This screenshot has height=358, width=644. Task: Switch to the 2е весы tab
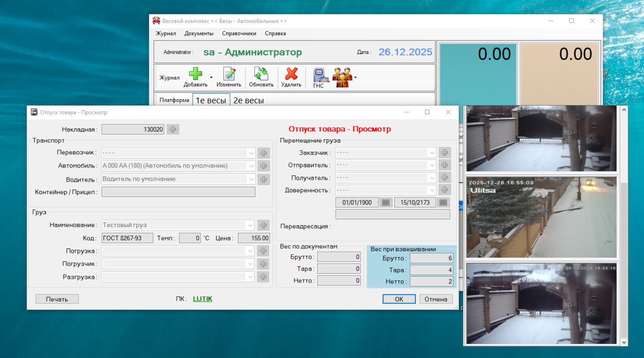(x=249, y=100)
